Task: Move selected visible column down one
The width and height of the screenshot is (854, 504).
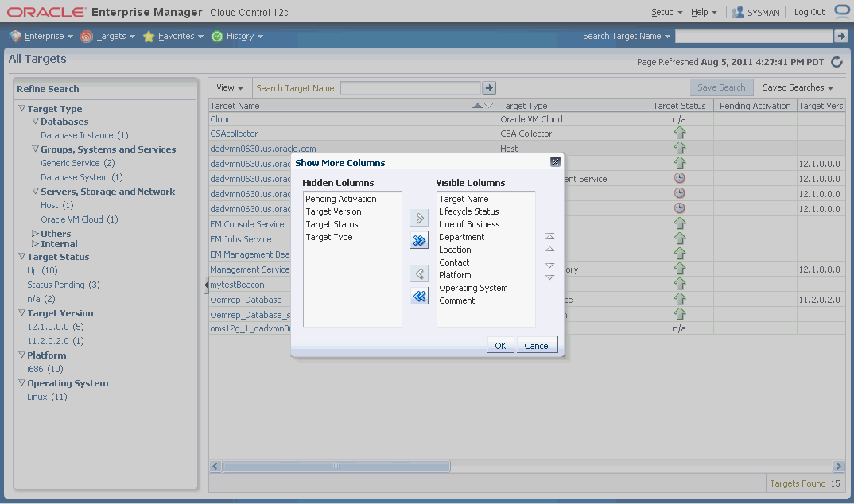Action: point(550,265)
